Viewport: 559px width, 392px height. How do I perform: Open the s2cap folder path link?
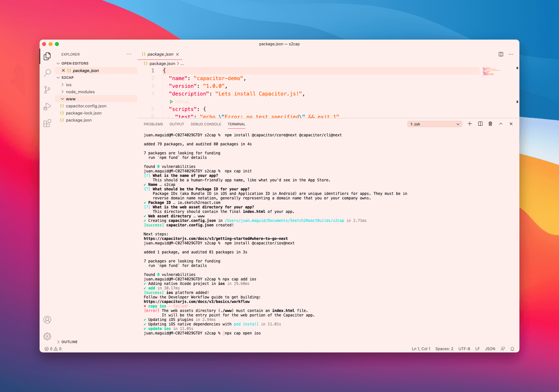point(284,221)
